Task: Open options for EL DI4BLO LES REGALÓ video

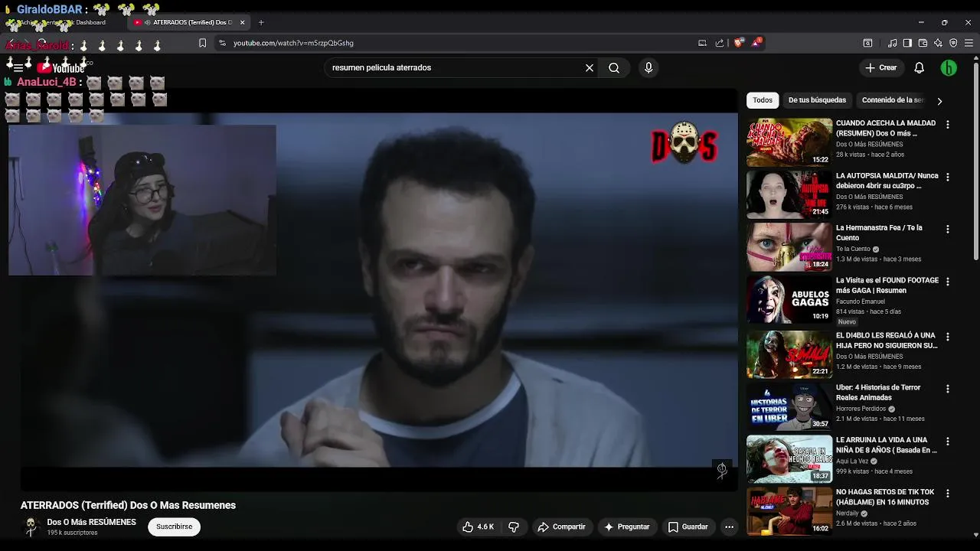Action: (x=948, y=337)
